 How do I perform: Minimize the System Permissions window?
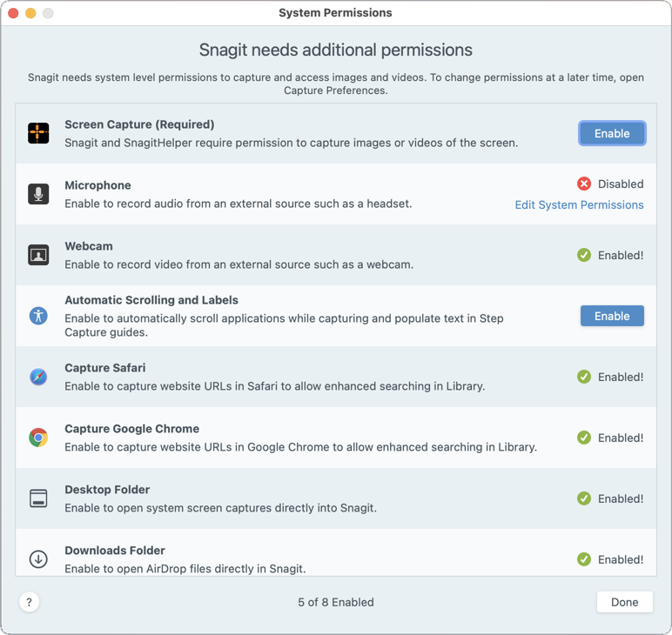(30, 13)
